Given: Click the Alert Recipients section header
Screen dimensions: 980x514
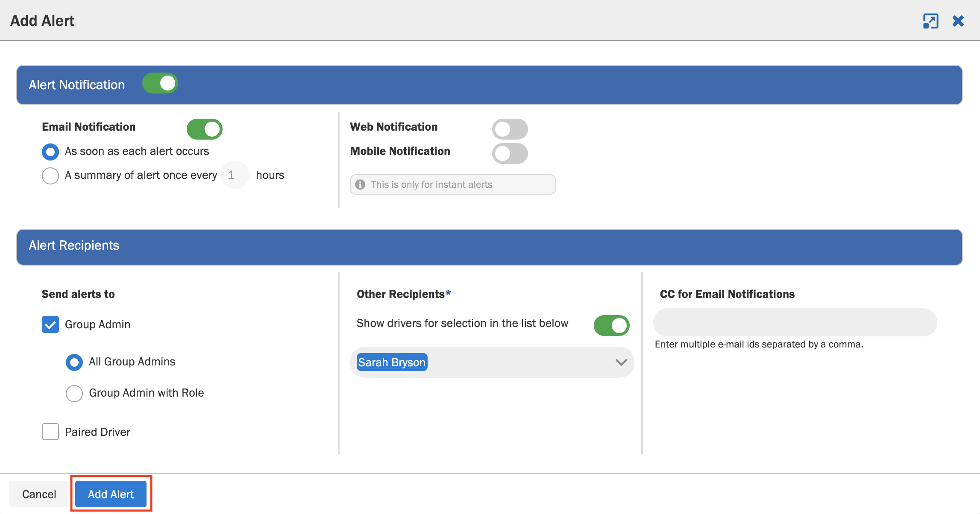Looking at the screenshot, I should coord(490,247).
